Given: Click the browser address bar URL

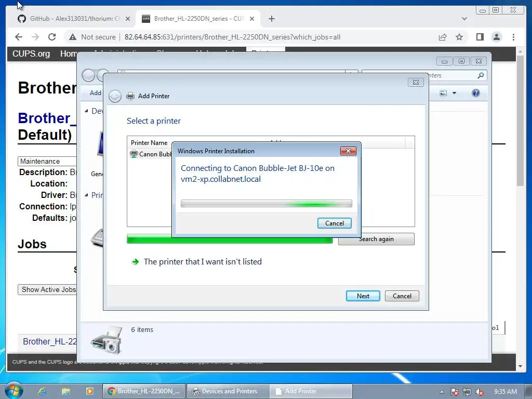Looking at the screenshot, I should click(232, 37).
